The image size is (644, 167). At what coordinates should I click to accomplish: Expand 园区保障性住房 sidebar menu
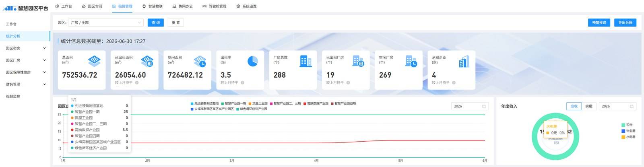point(25,72)
